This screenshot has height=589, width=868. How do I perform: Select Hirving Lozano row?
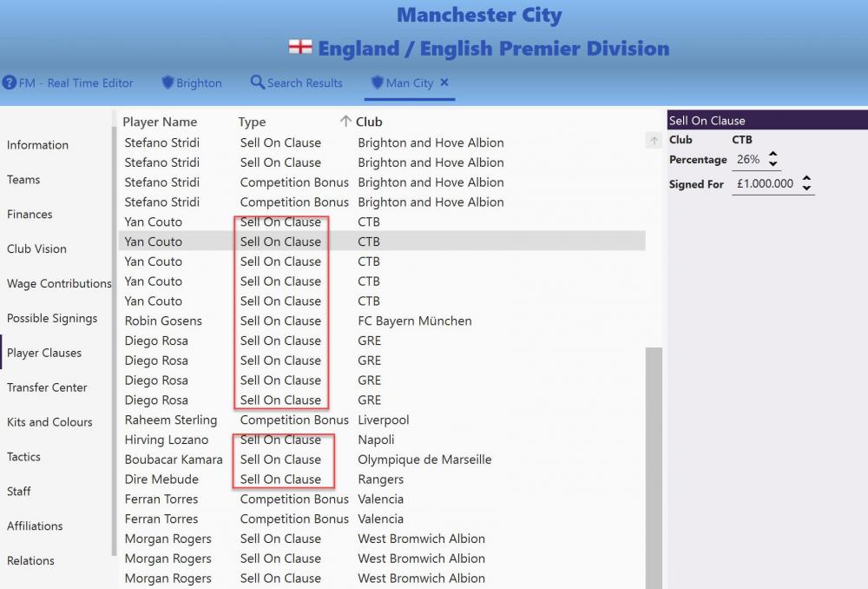(382, 440)
